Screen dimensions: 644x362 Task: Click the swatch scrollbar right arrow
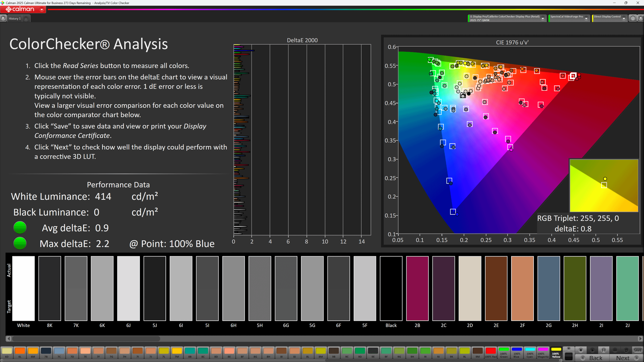pos(640,339)
